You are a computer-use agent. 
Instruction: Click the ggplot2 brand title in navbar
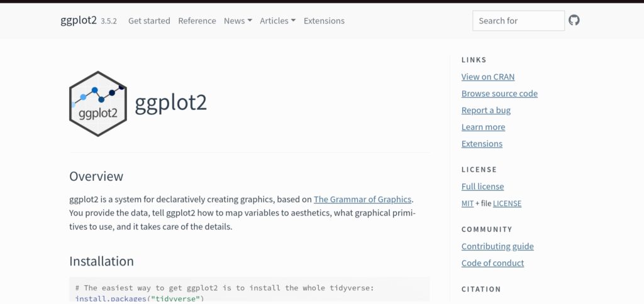[x=79, y=21]
